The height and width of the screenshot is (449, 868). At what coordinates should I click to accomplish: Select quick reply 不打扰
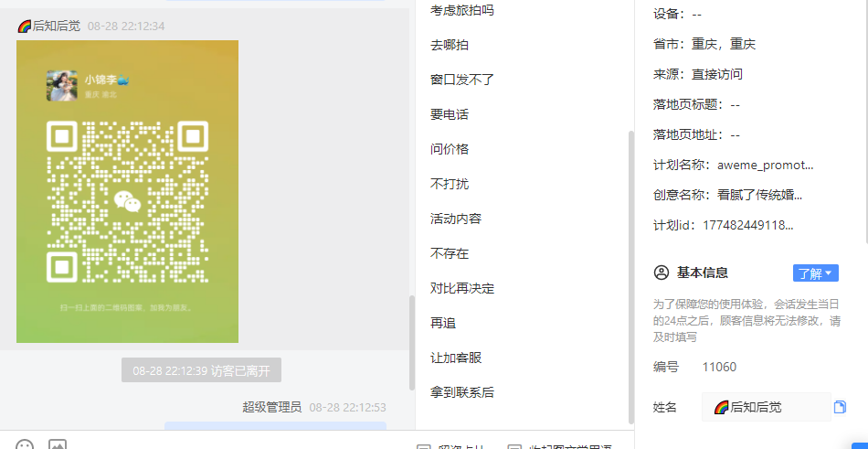coord(449,184)
